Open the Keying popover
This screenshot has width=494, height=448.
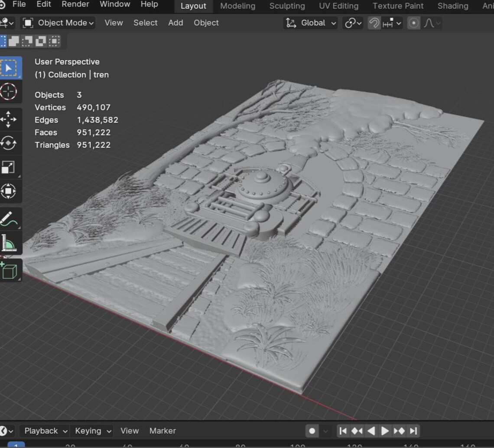(x=93, y=431)
